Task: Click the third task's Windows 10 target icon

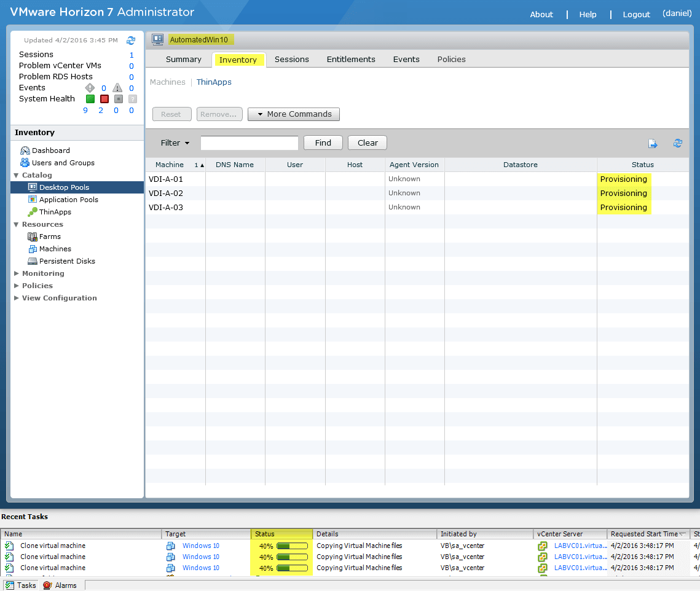Action: coord(170,568)
